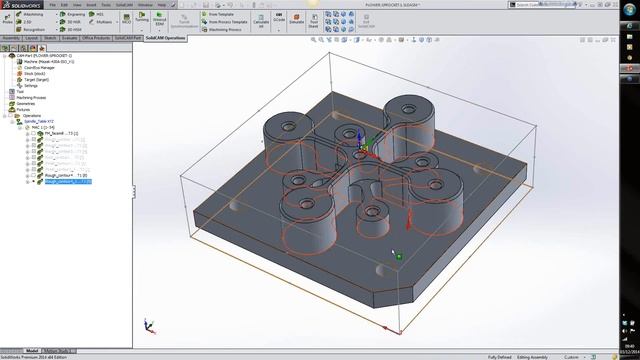Switch to the SolidCAM Manager panel tab
Viewport: 640px width, 360px height.
pos(42,48)
